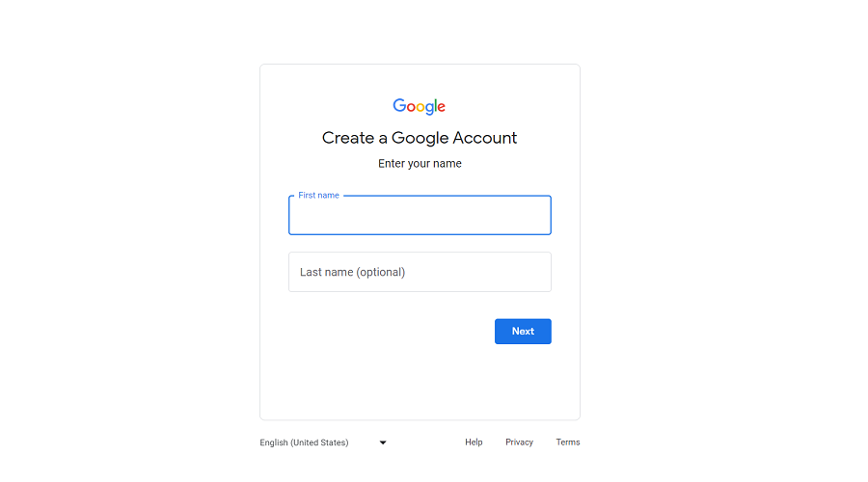Click the Last name (optional) placeholder text
This screenshot has width=868, height=482.
[353, 272]
